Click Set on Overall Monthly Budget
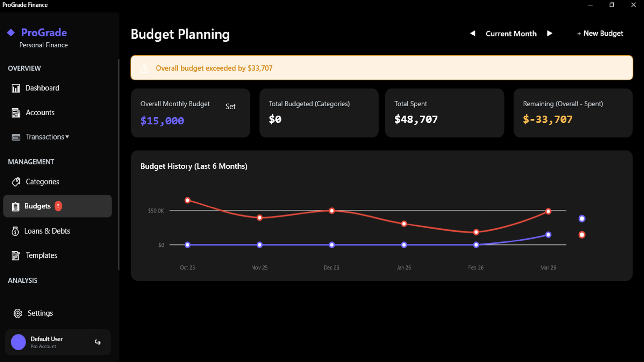 230,107
